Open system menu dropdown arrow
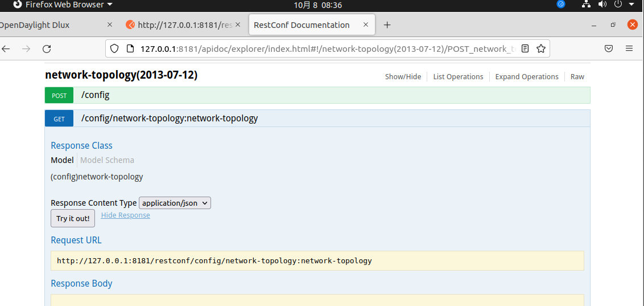 coord(631,5)
